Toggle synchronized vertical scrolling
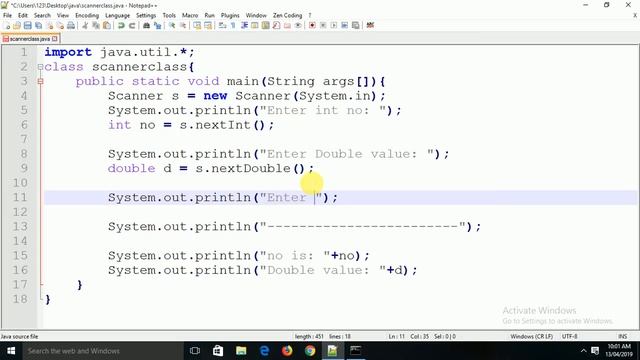This screenshot has width=640, height=360. coord(197,25)
